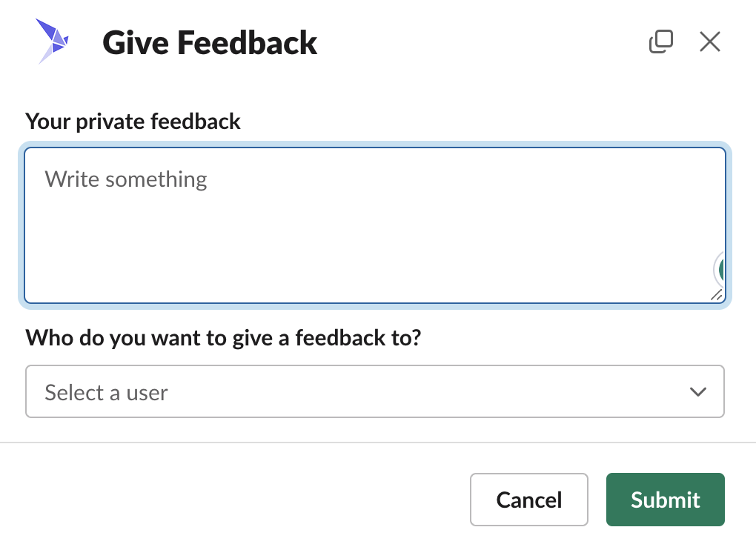
Task: Click the "Your private feedback" label
Action: pos(133,122)
